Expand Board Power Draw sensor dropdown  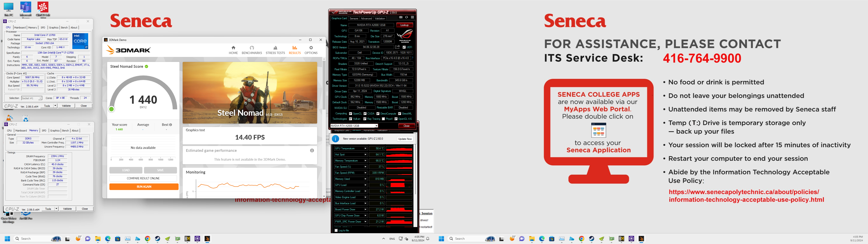(x=365, y=209)
